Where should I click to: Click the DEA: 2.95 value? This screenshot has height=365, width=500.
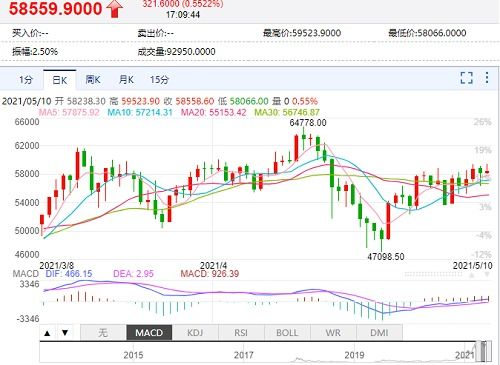(x=133, y=274)
